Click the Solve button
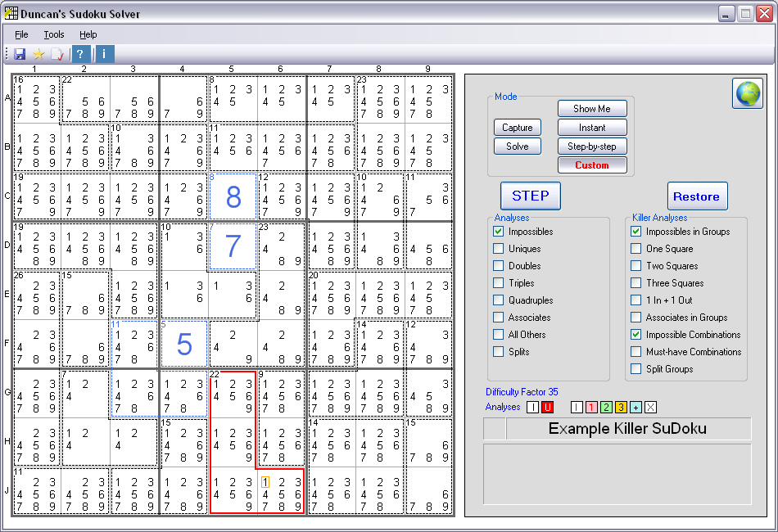Screen dimensions: 778x532 click(517, 147)
